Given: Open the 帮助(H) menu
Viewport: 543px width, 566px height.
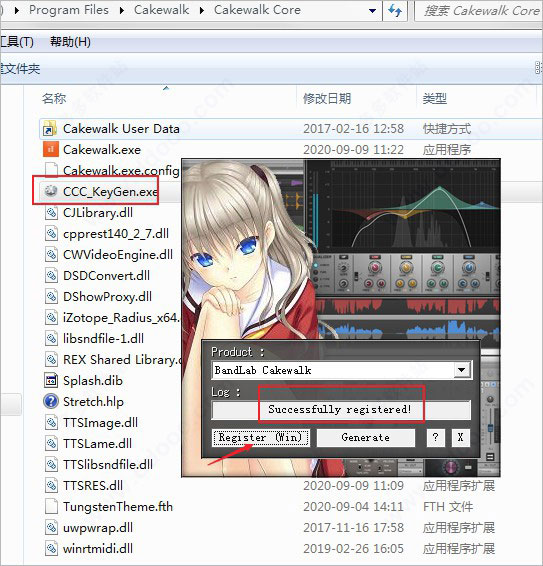Looking at the screenshot, I should point(70,42).
